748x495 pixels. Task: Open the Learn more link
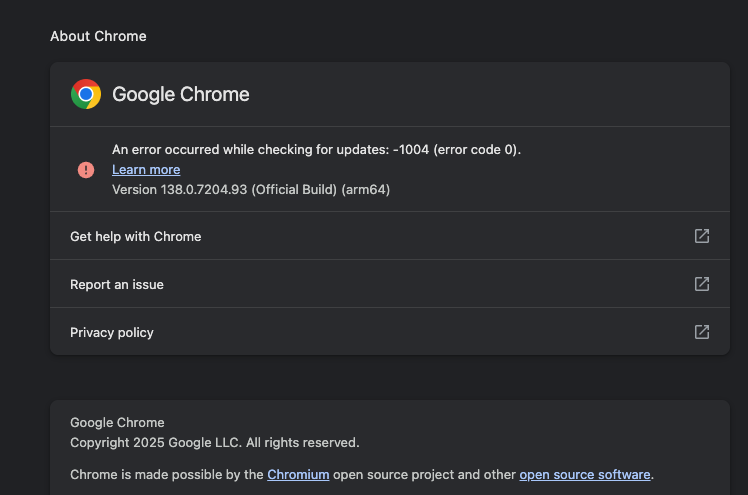pos(146,170)
